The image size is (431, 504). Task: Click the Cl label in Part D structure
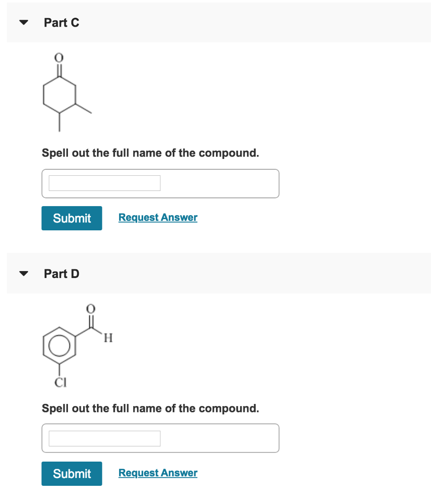coord(60,382)
